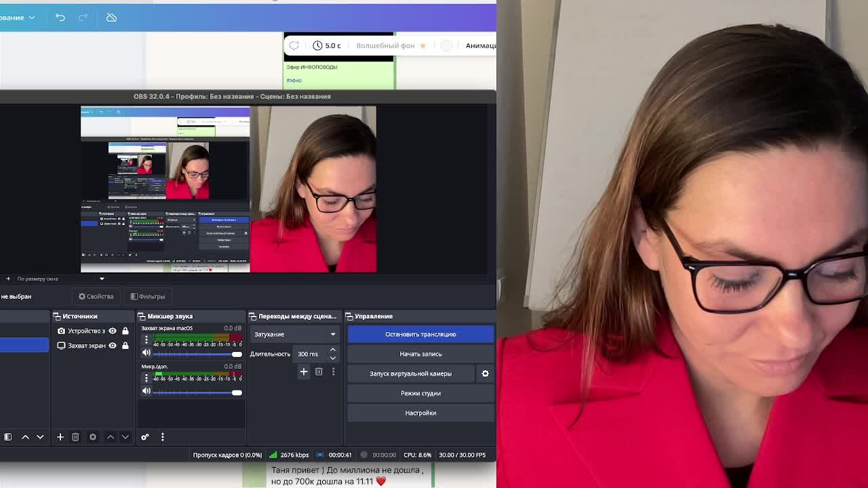868x488 pixels.
Task: Open the transition three-dot properties menu
Action: pyautogui.click(x=333, y=371)
